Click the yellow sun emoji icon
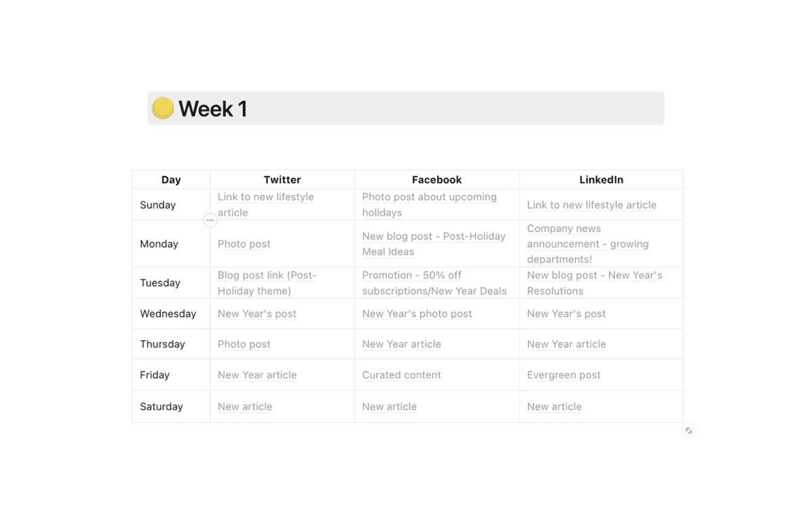Viewport: 812px width, 525px height. coord(162,108)
